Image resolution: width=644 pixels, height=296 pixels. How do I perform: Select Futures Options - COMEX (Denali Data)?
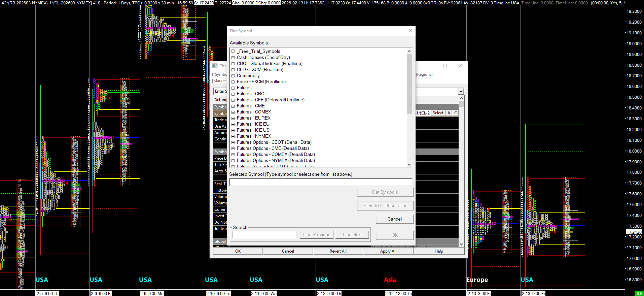pyautogui.click(x=276, y=154)
